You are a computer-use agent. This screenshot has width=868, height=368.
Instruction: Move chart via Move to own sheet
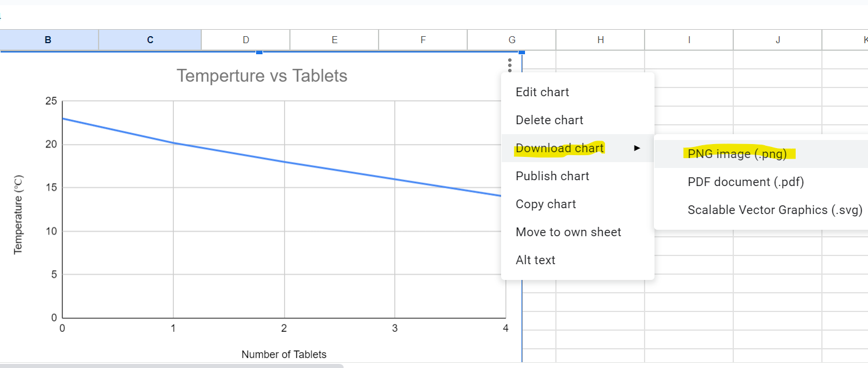568,232
